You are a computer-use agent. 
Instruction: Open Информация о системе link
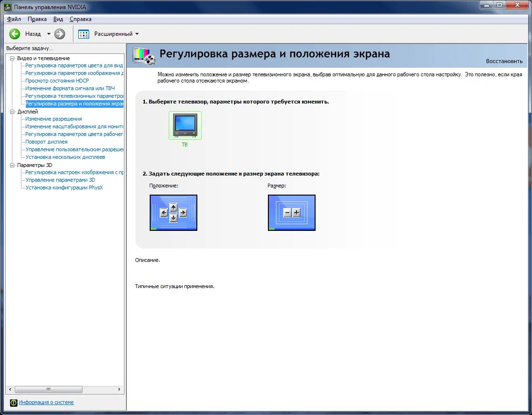(x=46, y=402)
